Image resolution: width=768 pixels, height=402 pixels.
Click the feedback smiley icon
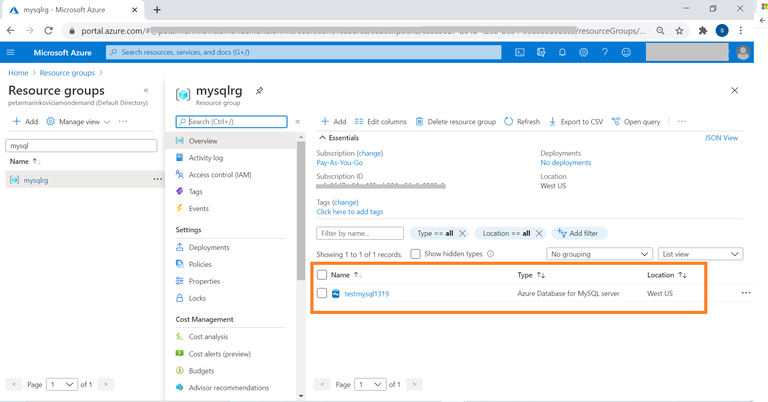(626, 52)
